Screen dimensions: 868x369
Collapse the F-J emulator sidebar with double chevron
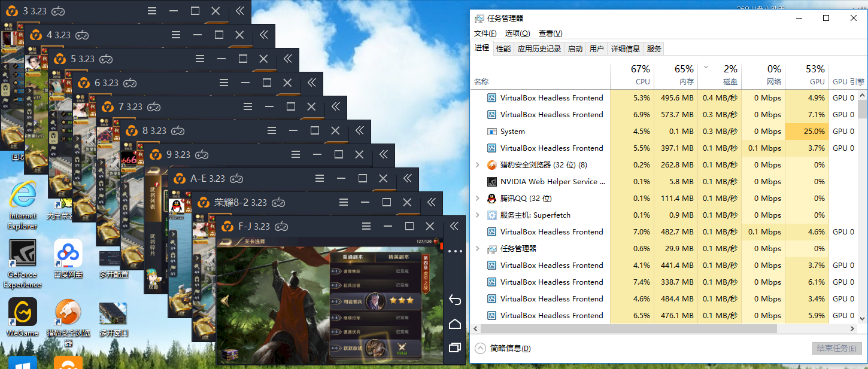pyautogui.click(x=454, y=226)
